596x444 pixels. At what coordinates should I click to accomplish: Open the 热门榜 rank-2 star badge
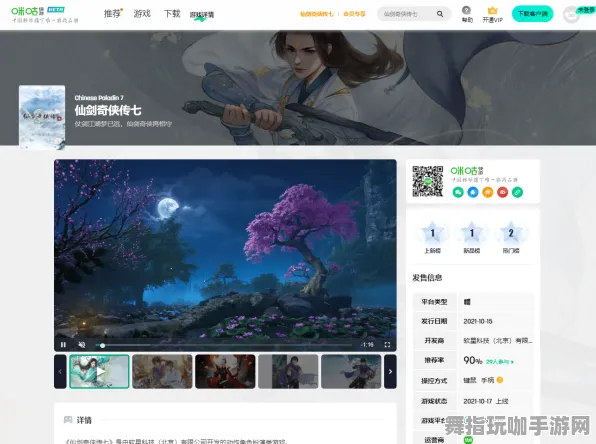tap(511, 233)
